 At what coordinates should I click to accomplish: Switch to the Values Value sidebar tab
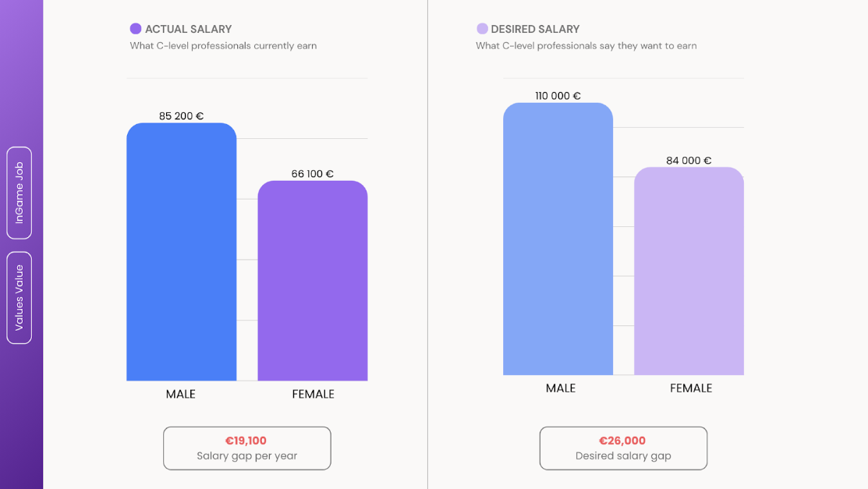click(19, 297)
